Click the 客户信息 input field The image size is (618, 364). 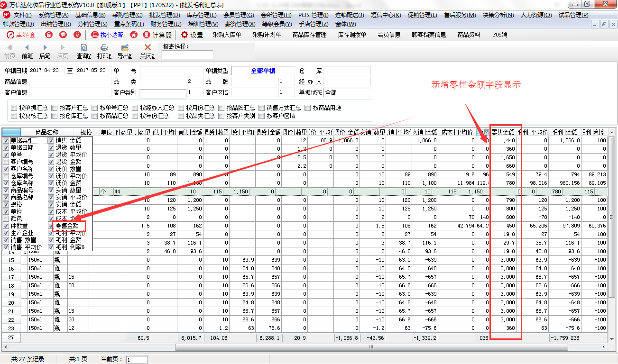(x=70, y=92)
